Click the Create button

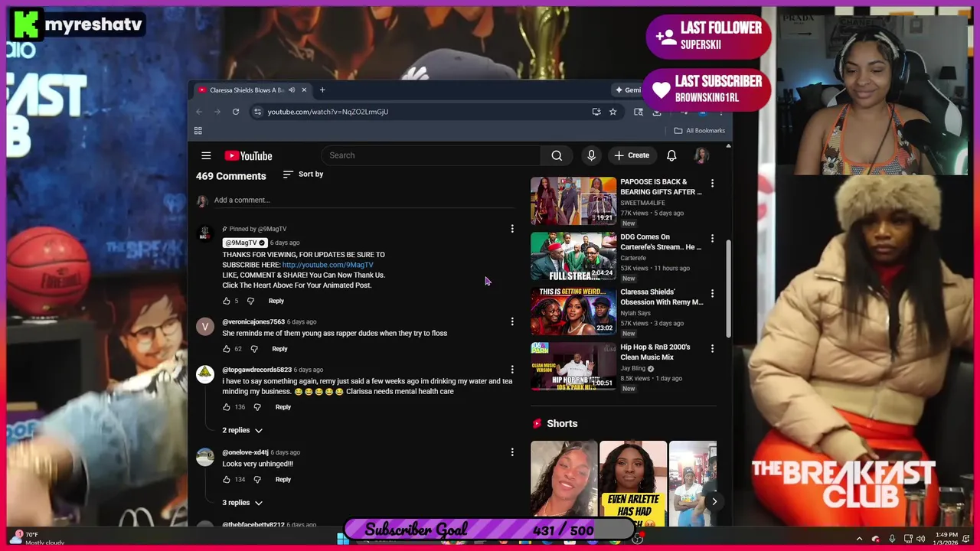pos(632,155)
